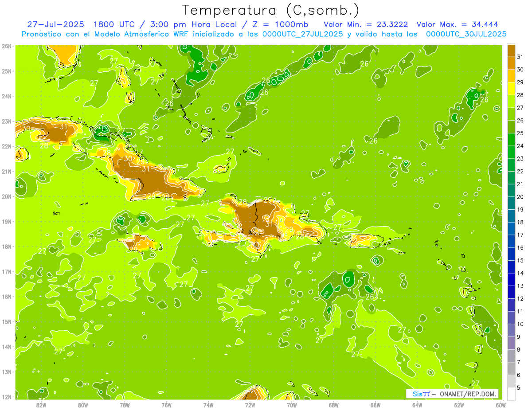532x411 pixels.
Task: Click the '78W' longitude label
Action: coord(125,405)
